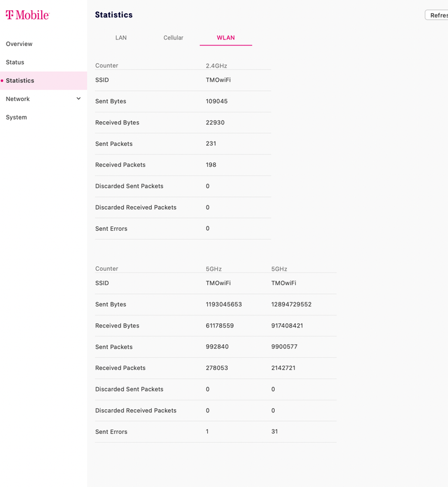This screenshot has width=448, height=487.
Task: Open the Overview page
Action: click(x=19, y=44)
